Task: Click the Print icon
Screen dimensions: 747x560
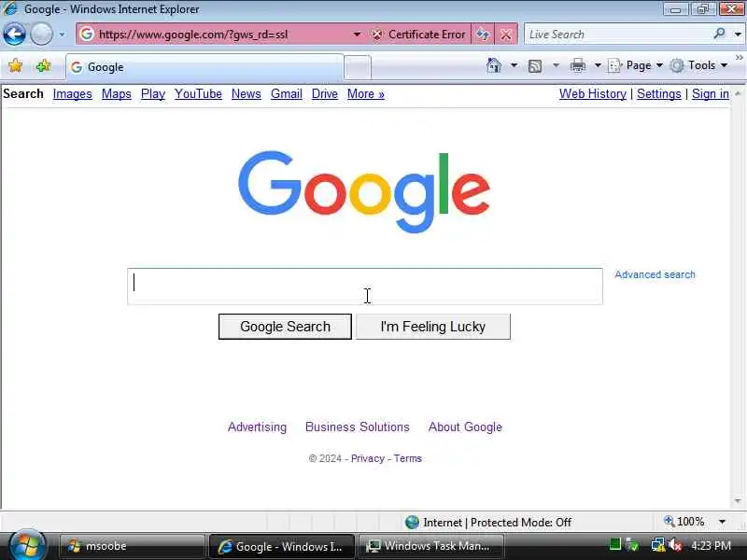Action: click(577, 65)
